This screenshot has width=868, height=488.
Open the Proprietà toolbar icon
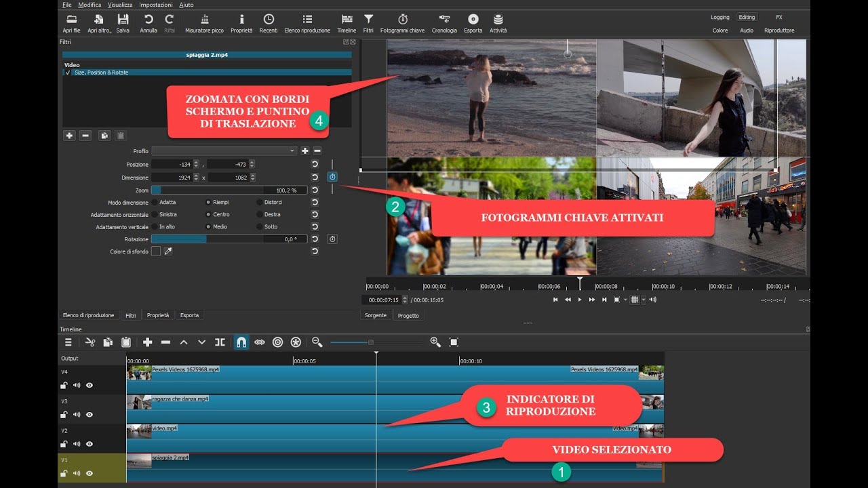click(241, 24)
